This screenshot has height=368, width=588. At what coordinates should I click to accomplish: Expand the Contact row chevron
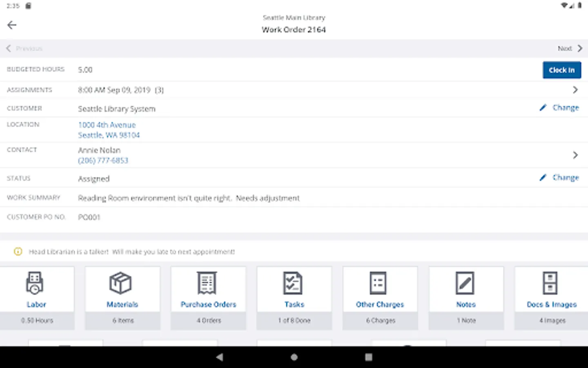click(x=575, y=155)
